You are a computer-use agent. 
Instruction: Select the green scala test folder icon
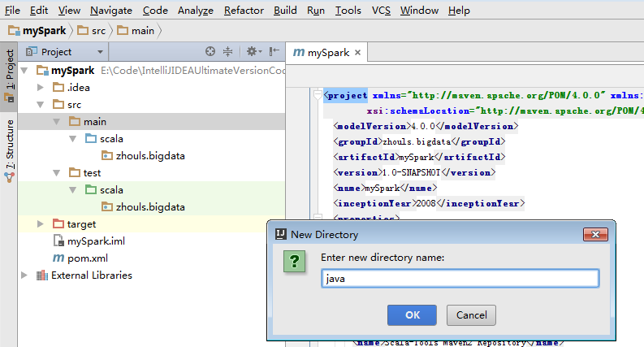91,189
